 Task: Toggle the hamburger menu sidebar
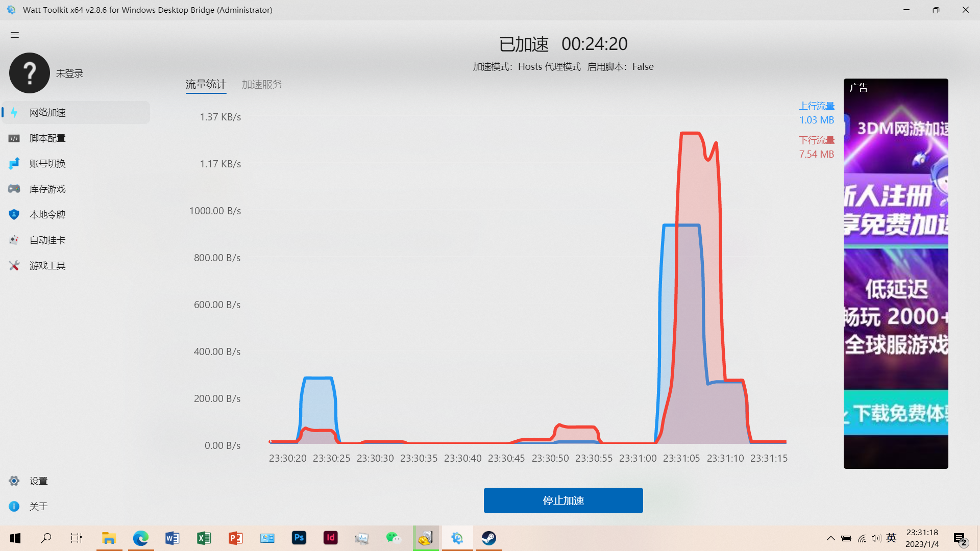click(x=14, y=35)
